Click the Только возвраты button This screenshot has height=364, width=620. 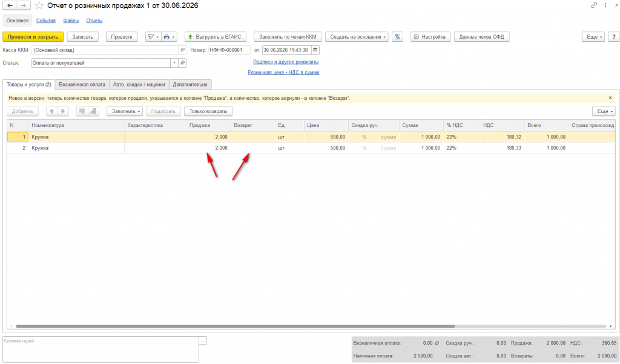click(x=208, y=111)
